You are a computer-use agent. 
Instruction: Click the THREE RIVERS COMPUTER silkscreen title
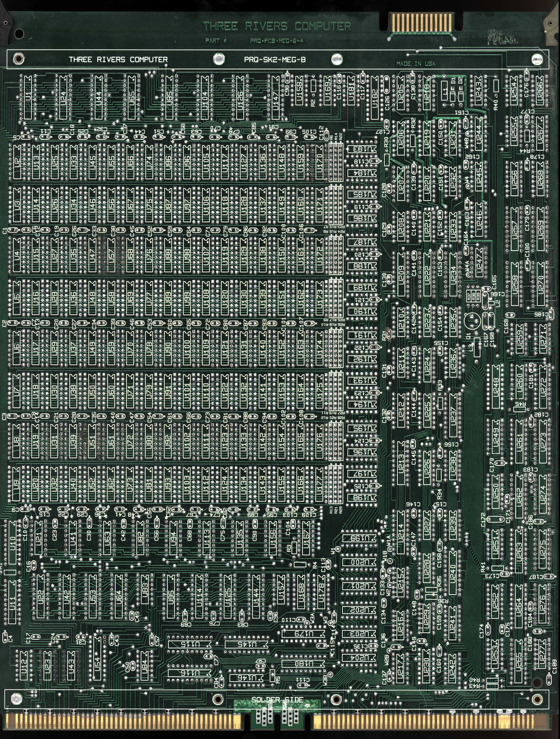click(x=277, y=26)
